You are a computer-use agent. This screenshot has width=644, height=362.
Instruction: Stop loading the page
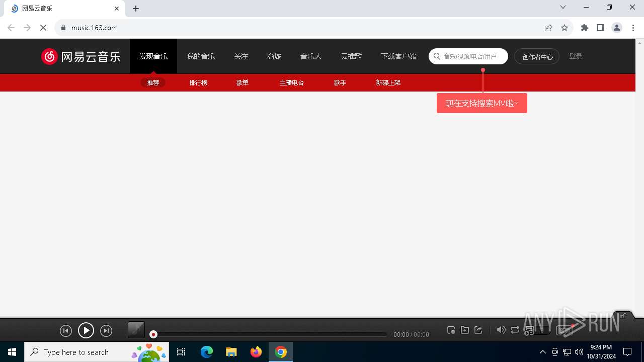tap(43, 28)
